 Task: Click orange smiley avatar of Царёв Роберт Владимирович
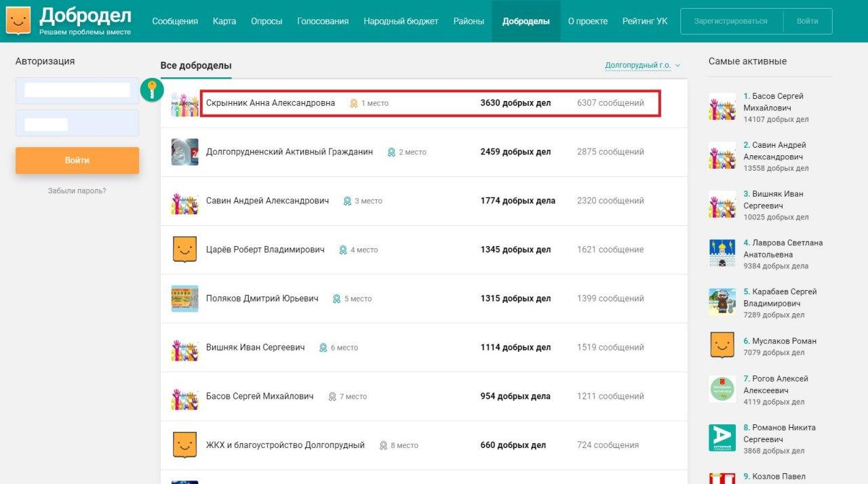coord(184,250)
